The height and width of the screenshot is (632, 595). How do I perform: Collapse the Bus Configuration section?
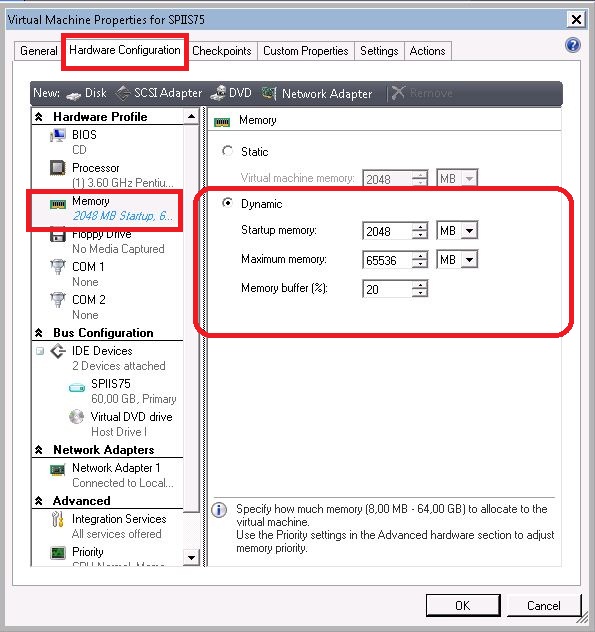tap(39, 333)
